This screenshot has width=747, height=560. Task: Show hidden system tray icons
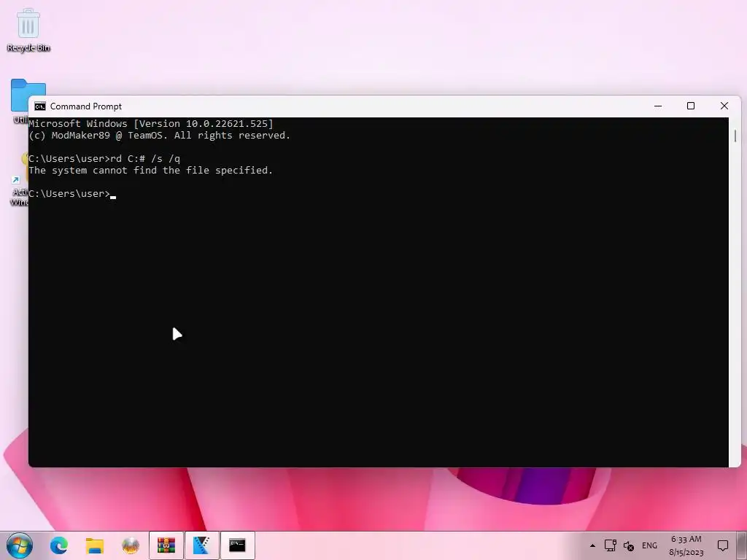[592, 545]
